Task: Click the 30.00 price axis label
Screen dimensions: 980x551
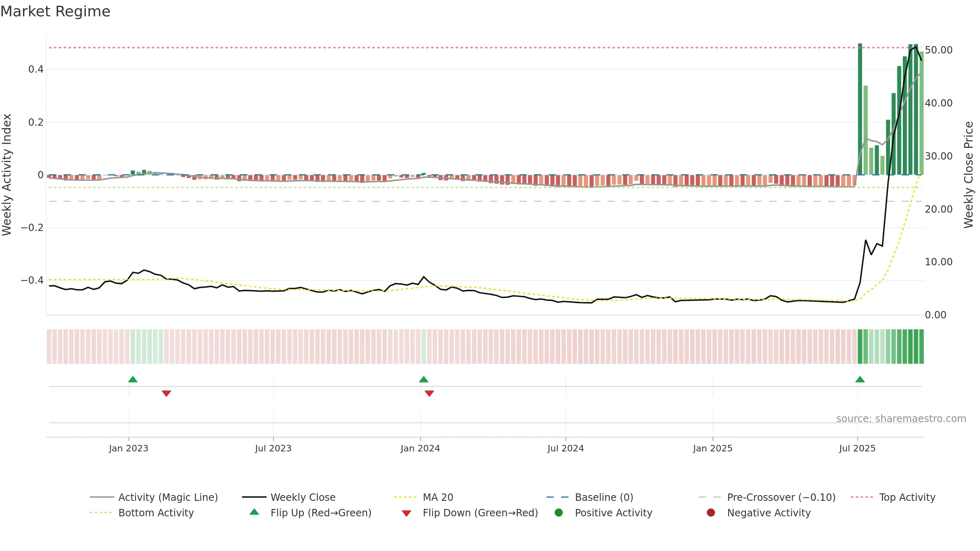Action: click(x=939, y=156)
